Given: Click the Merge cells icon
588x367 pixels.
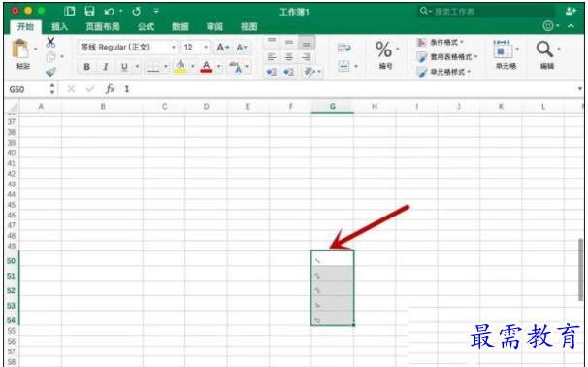Looking at the screenshot, I should pos(343,66).
